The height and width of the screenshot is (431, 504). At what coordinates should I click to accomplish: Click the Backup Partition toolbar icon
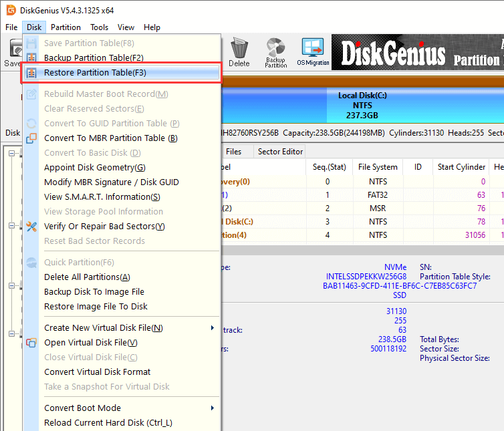275,52
